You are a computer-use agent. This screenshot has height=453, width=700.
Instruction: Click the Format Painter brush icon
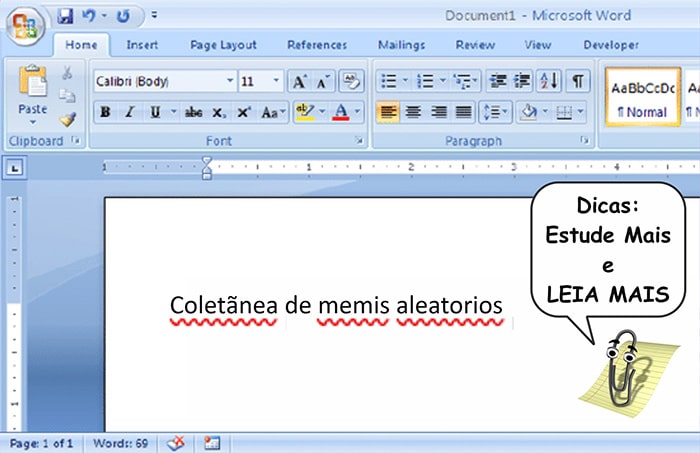67,118
